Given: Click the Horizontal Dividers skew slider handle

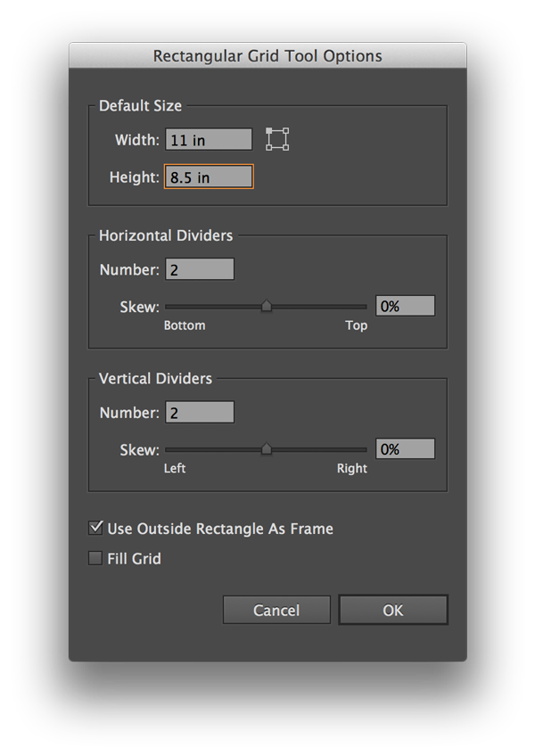Looking at the screenshot, I should pos(266,307).
